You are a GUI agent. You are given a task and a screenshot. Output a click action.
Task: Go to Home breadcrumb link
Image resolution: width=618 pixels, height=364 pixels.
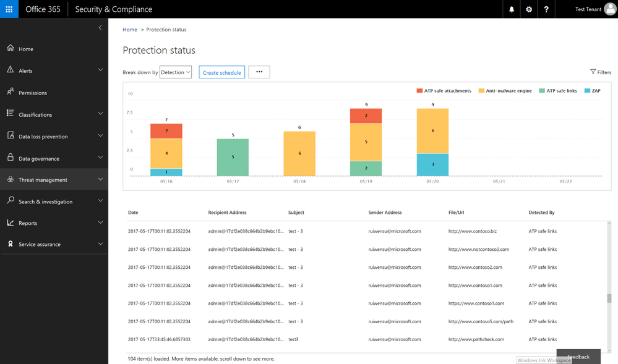pyautogui.click(x=130, y=30)
